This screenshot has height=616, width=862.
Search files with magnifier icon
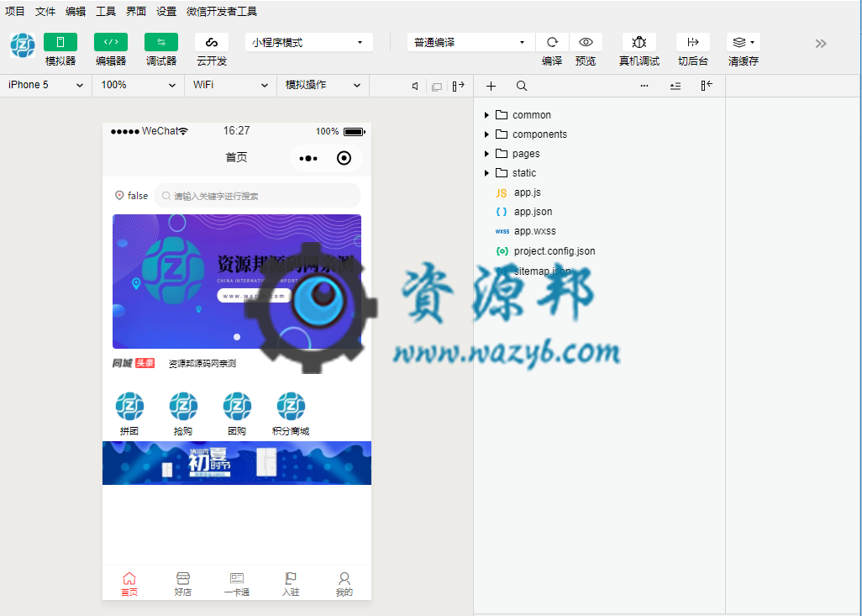pyautogui.click(x=522, y=86)
